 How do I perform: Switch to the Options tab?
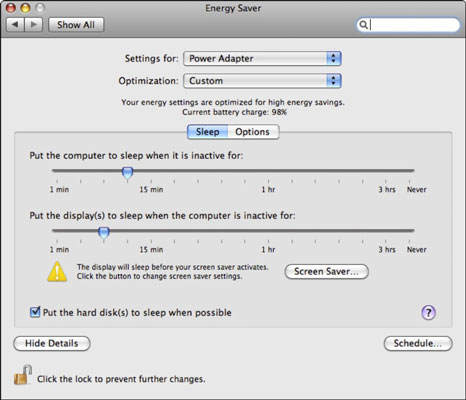pyautogui.click(x=253, y=132)
